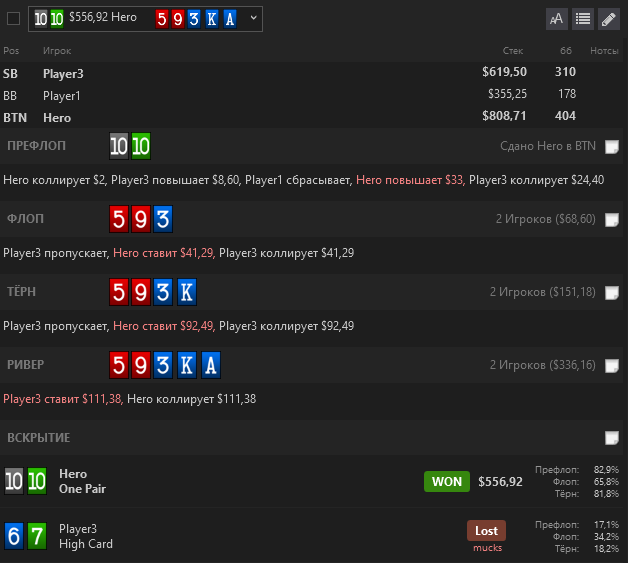The image size is (628, 563).
Task: Click Player3's blue 6 card at showdown
Action: click(x=14, y=536)
